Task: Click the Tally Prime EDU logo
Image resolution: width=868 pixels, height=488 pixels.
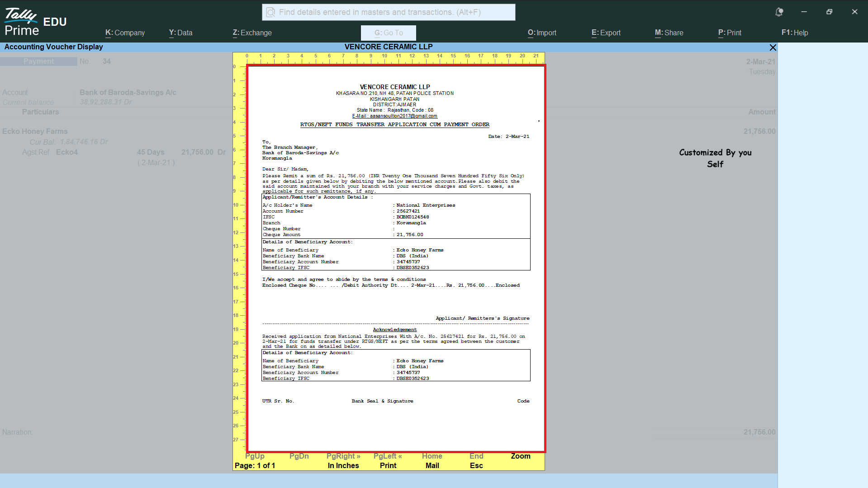Action: (x=35, y=22)
